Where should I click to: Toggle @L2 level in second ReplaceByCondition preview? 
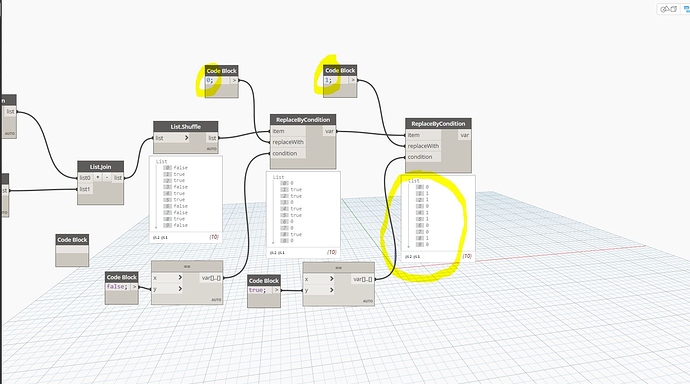point(409,256)
